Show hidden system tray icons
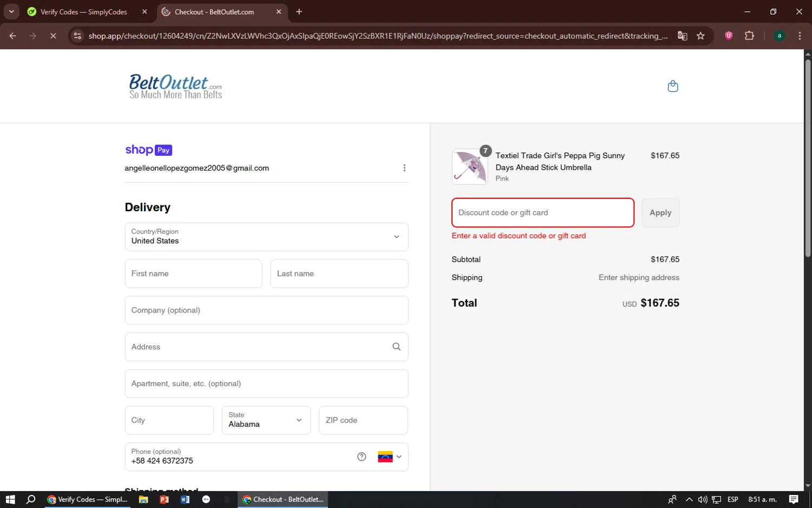The image size is (812, 508). 689,499
